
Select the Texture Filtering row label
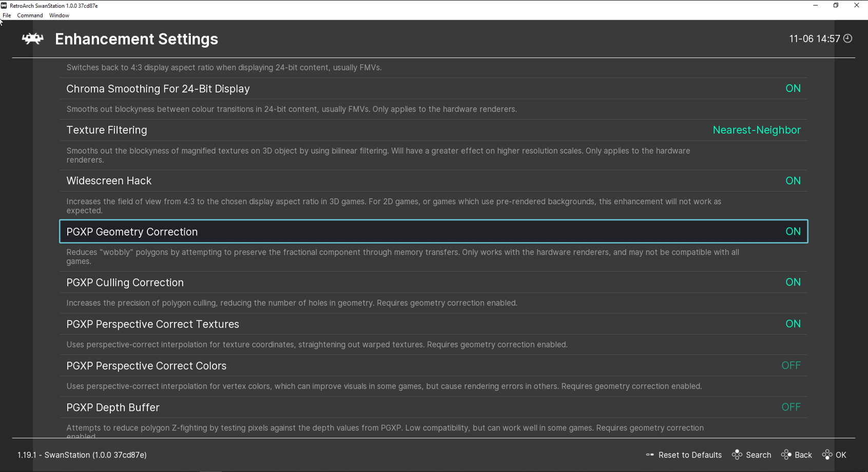click(107, 130)
